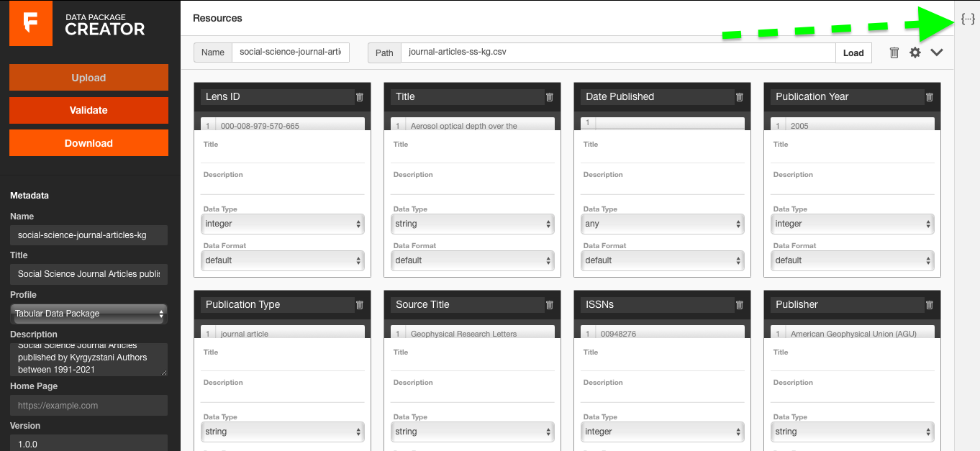Click the Name label next to the resource field
This screenshot has height=451, width=980.
pyautogui.click(x=212, y=52)
